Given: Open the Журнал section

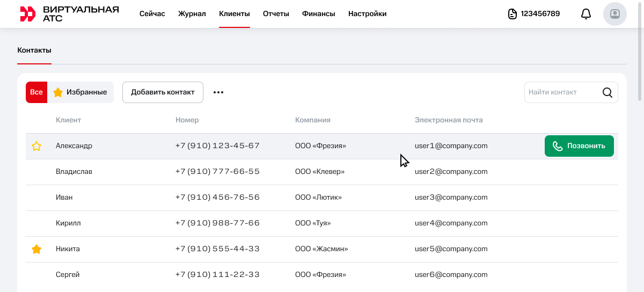Looking at the screenshot, I should [x=192, y=14].
